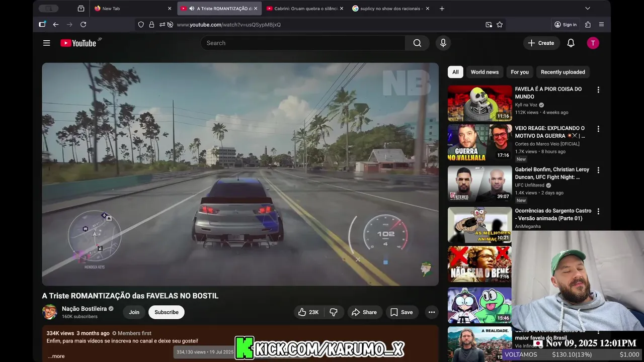Close the New Tab tab
This screenshot has width=644, height=362.
[x=170, y=9]
